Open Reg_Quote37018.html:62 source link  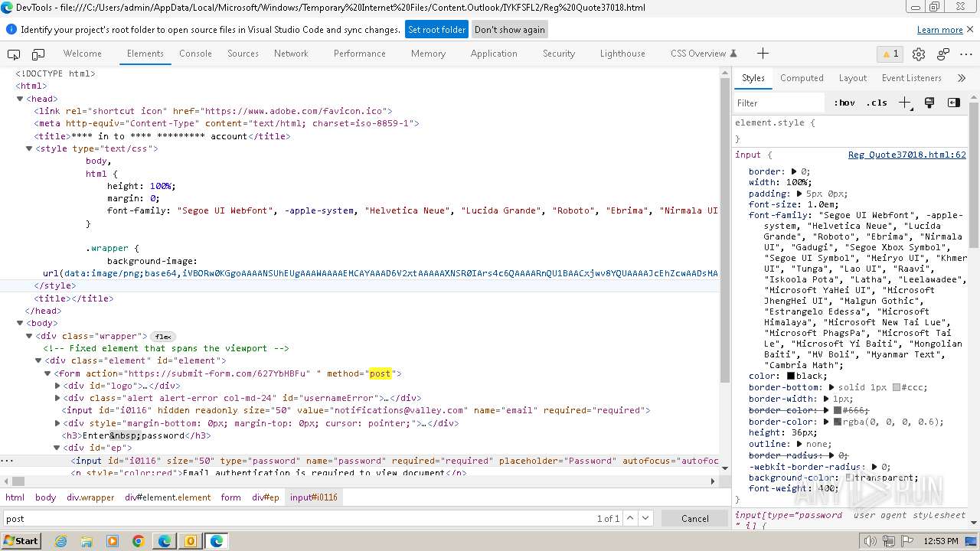[906, 155]
